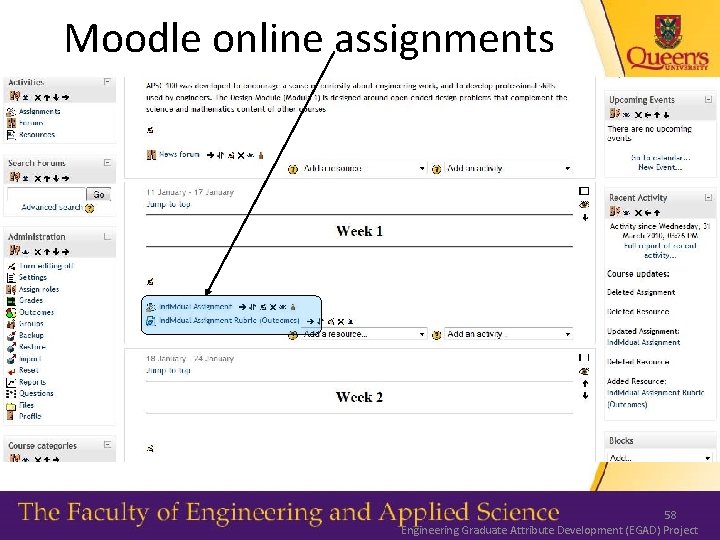Click the Go button in Search Forums
This screenshot has height=540, width=720.
99,195
